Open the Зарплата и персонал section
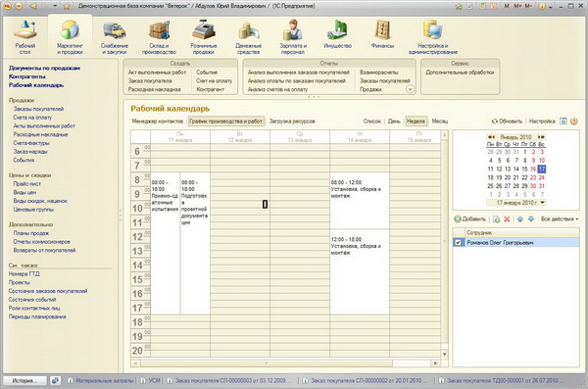588x389 pixels. [293, 37]
